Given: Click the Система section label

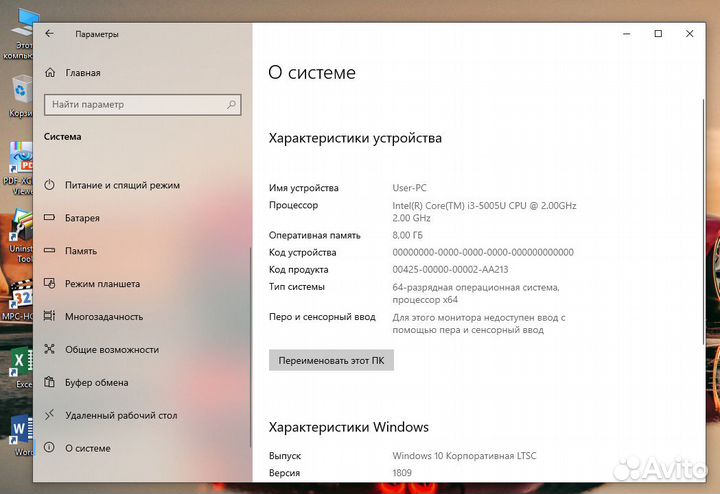Looking at the screenshot, I should [62, 136].
